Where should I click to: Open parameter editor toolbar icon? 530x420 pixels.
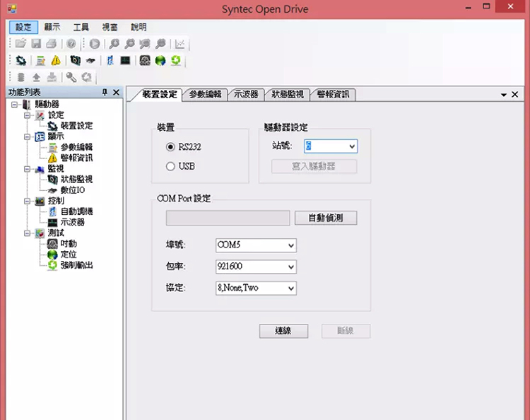point(40,61)
